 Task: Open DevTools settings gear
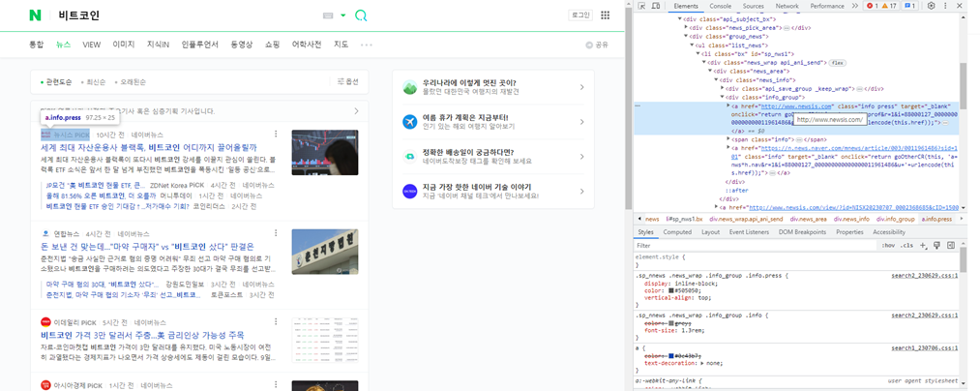[x=931, y=6]
